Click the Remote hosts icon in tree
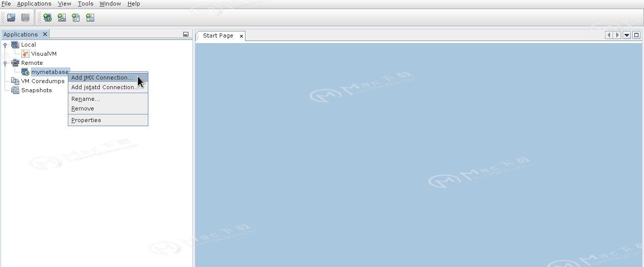644x267 pixels. tap(15, 63)
